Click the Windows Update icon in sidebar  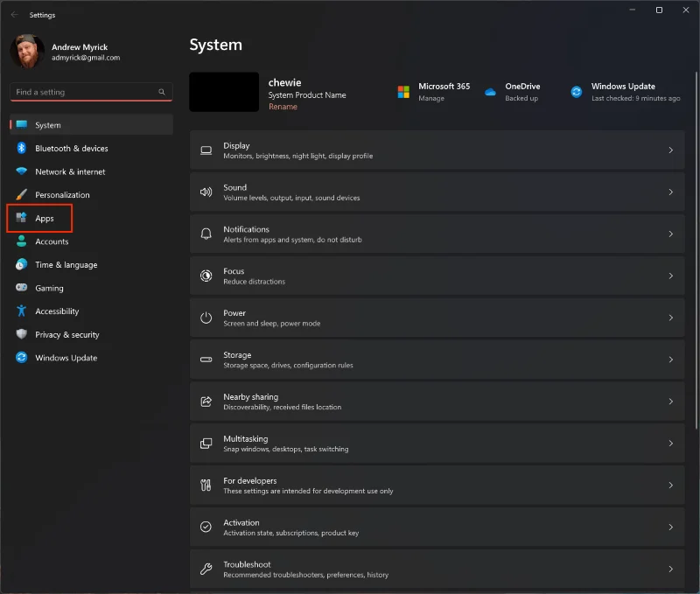tap(21, 357)
